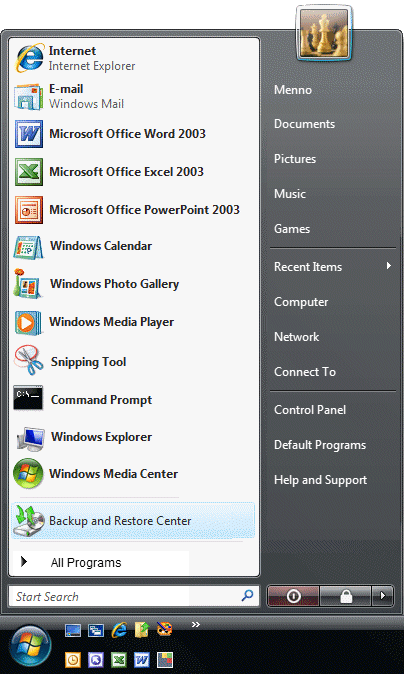Image resolution: width=404 pixels, height=674 pixels.
Task: Click the Windows Calendar icon
Action: (28, 247)
